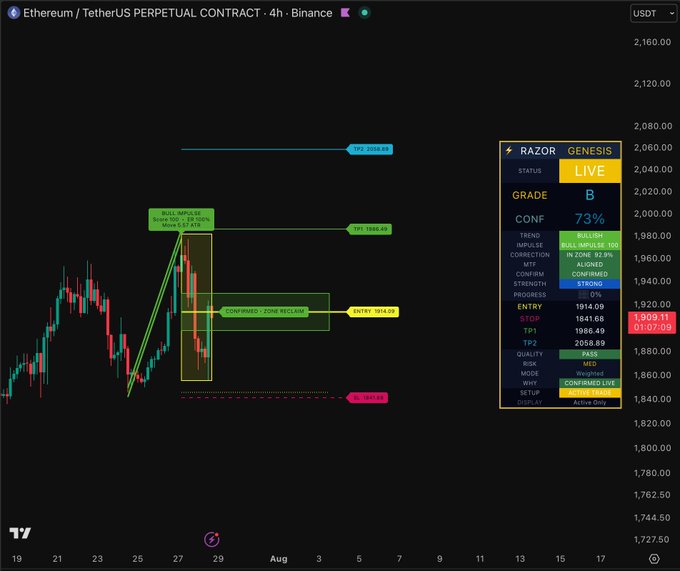Viewport: 680px width, 571px height.
Task: Click the ALIGNED MTF cell
Action: (589, 264)
